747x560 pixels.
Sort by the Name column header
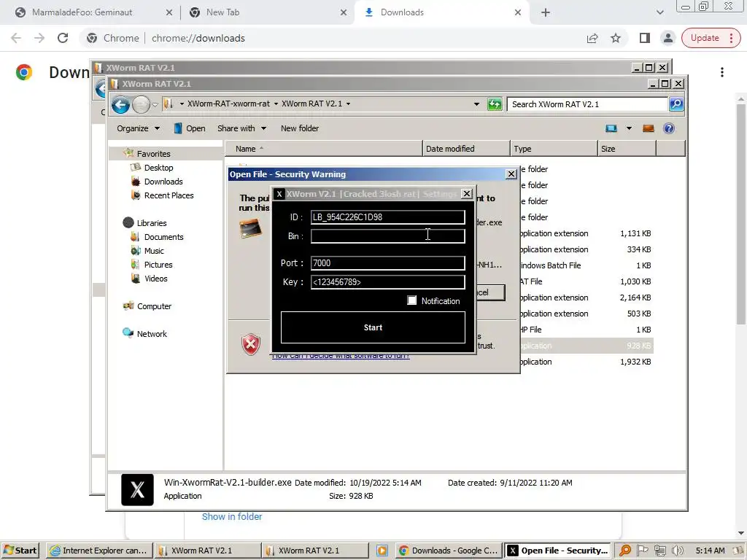(x=323, y=149)
